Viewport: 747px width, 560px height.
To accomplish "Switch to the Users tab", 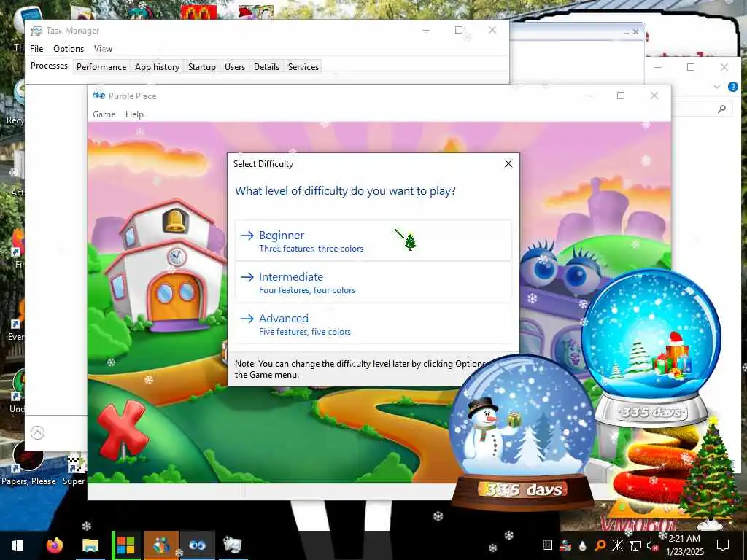I will click(x=235, y=66).
